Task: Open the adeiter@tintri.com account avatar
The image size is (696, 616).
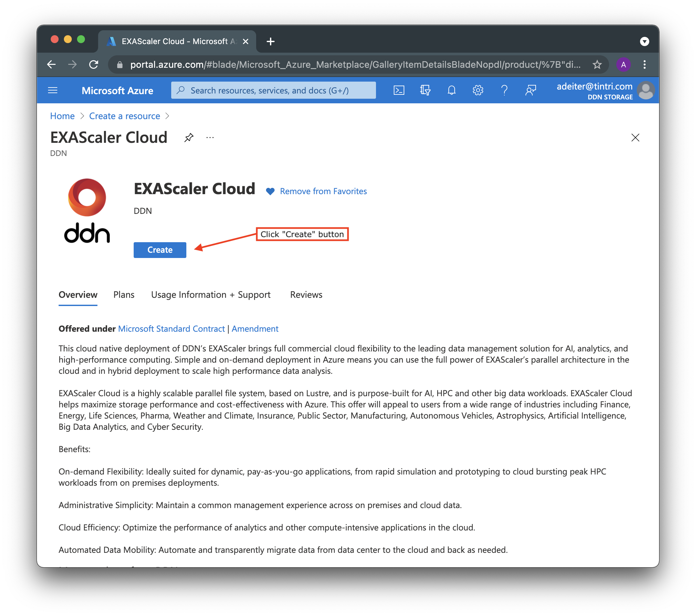Action: (646, 91)
